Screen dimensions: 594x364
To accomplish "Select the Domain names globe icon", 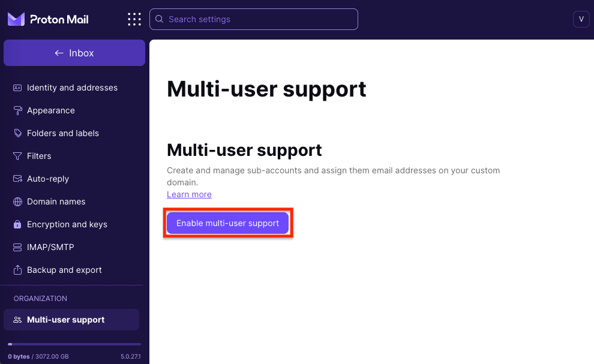I will point(17,201).
